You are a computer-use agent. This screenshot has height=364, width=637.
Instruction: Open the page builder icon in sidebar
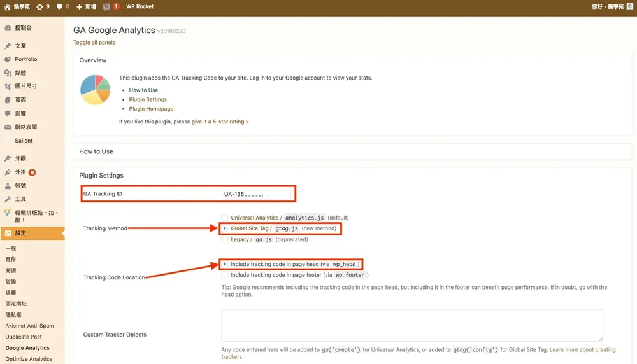8,213
